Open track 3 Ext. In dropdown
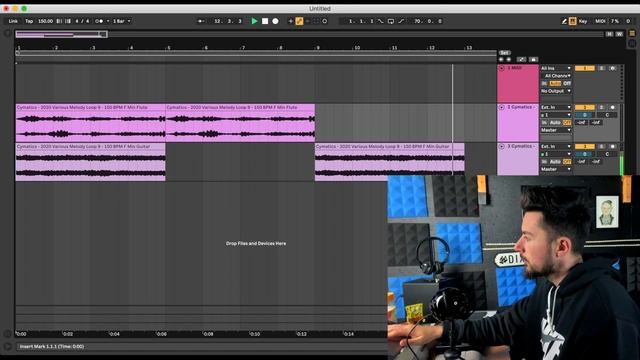Screen dimensions: 640x360 [556, 146]
